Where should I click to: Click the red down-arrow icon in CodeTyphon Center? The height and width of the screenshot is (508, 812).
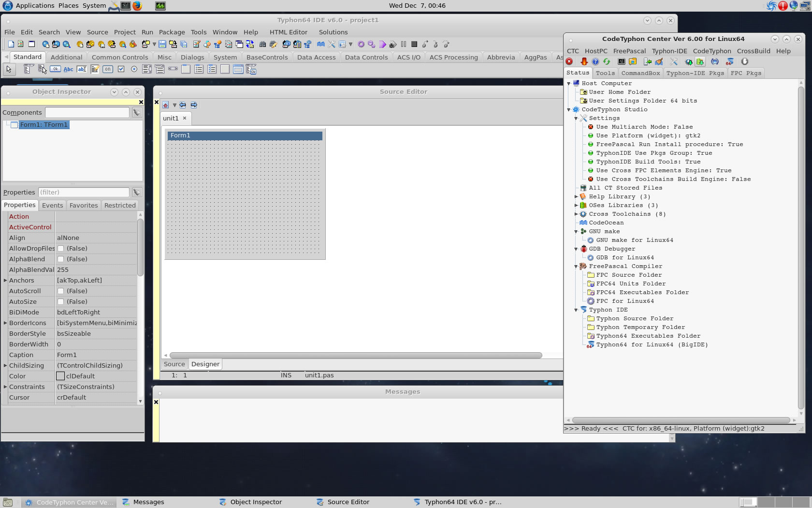[x=584, y=61]
